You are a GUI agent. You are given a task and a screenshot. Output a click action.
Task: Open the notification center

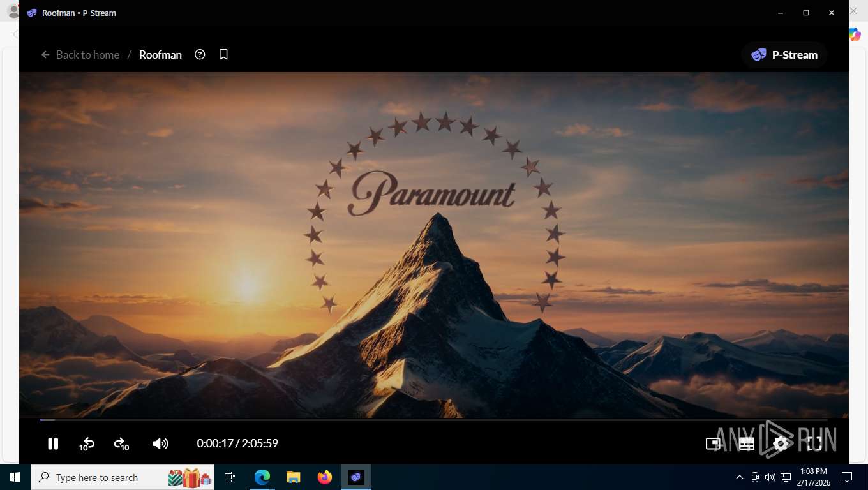pos(847,477)
